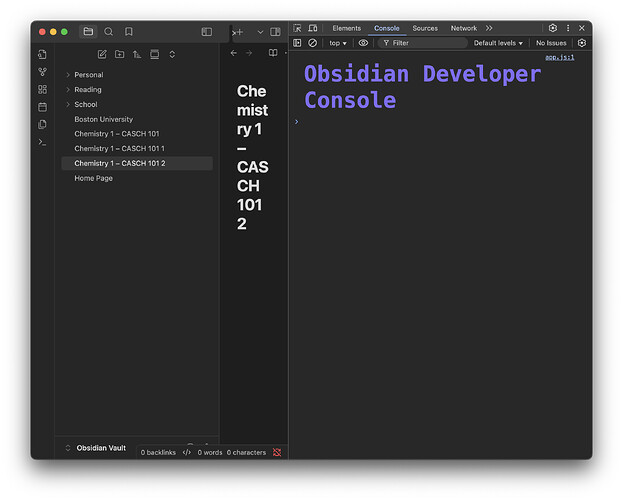Navigate forward with right arrow
The image size is (622, 500).
click(x=249, y=53)
